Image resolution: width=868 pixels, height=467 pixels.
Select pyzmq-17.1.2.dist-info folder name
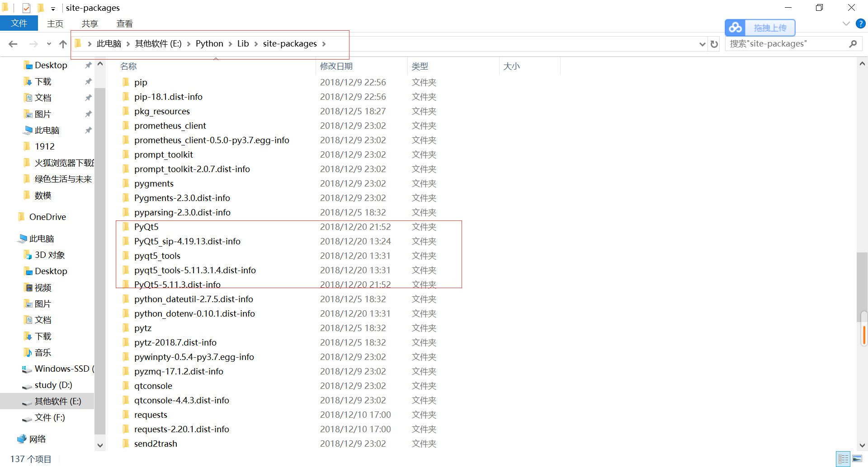pyautogui.click(x=179, y=371)
